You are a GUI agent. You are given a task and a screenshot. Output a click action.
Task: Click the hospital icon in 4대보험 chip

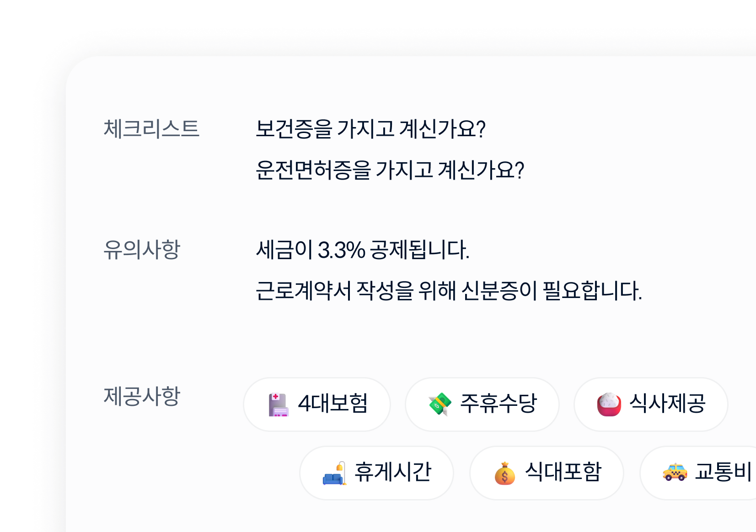(279, 404)
